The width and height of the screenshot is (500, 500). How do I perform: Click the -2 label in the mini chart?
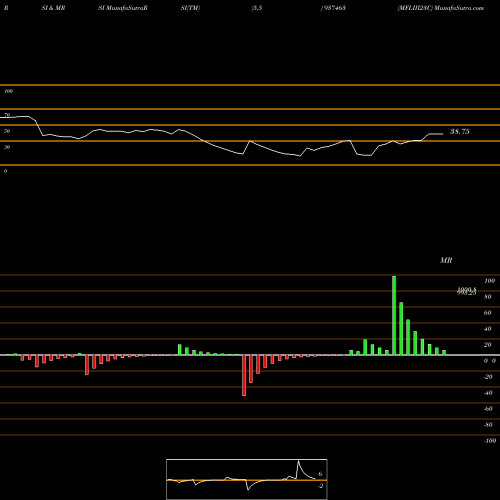tap(320, 486)
